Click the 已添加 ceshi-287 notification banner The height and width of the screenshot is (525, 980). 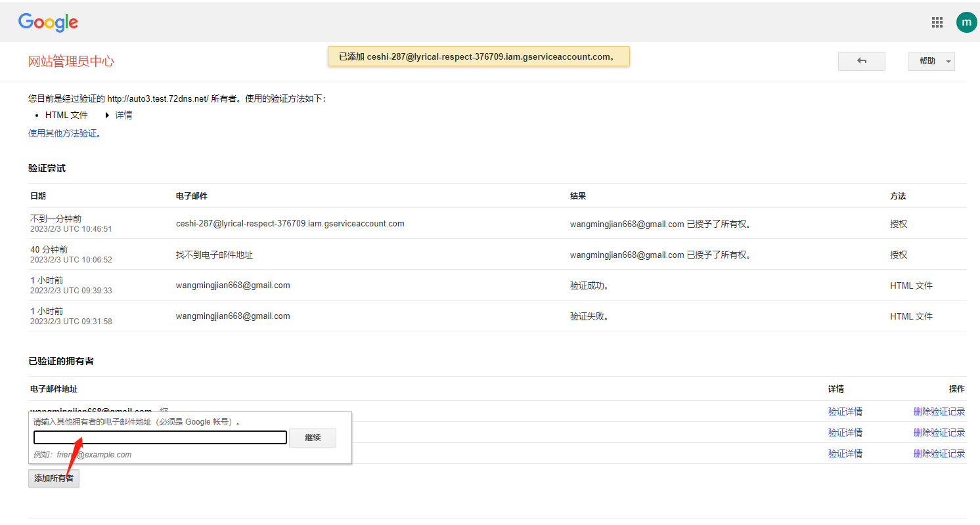coord(479,56)
